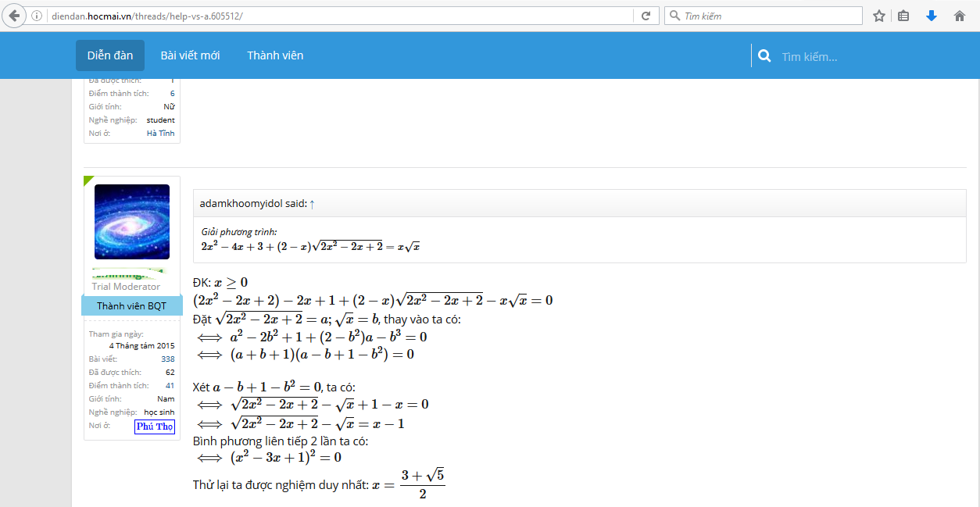Open the Thành viên tab

275,55
